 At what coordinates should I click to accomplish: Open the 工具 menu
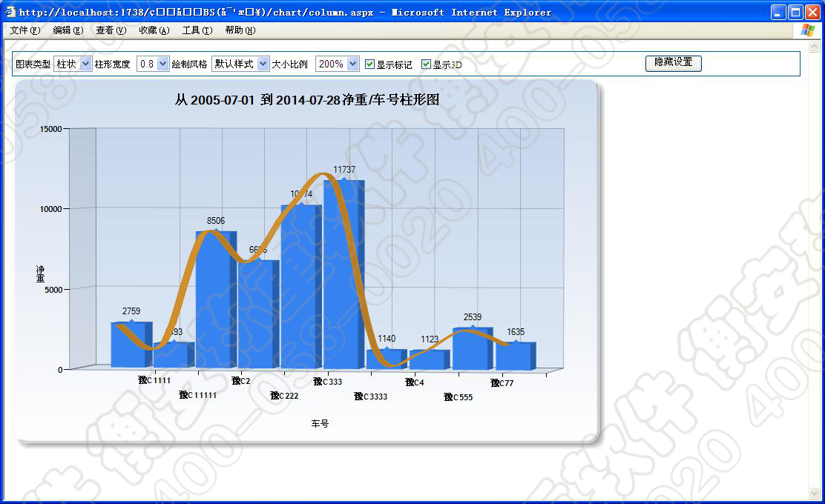tap(197, 30)
